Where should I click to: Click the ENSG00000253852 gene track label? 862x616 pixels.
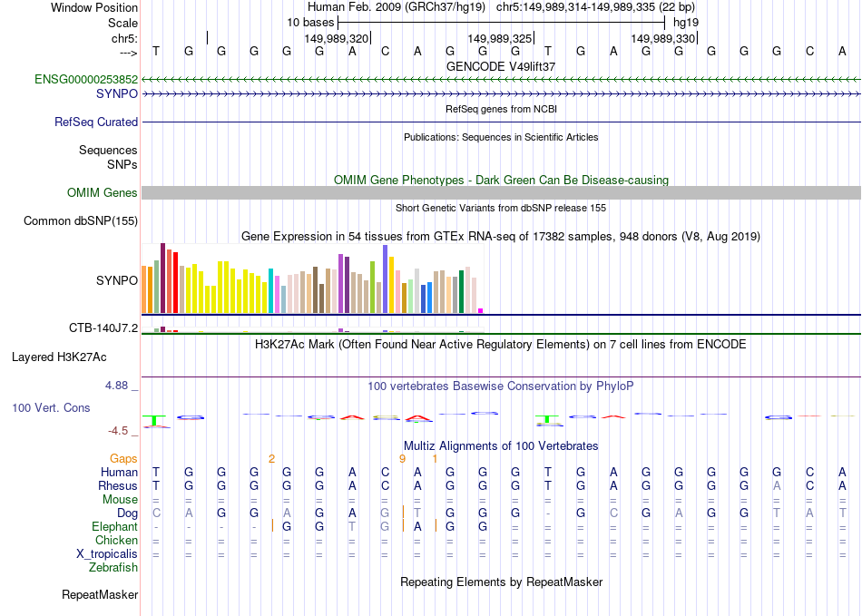coord(86,79)
